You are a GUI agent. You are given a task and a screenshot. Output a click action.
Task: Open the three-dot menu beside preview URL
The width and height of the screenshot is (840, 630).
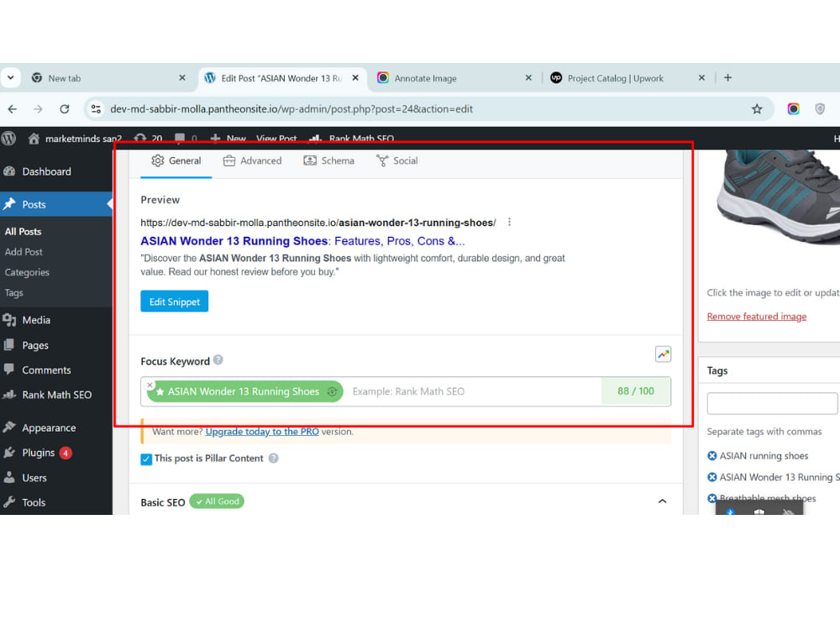click(510, 222)
